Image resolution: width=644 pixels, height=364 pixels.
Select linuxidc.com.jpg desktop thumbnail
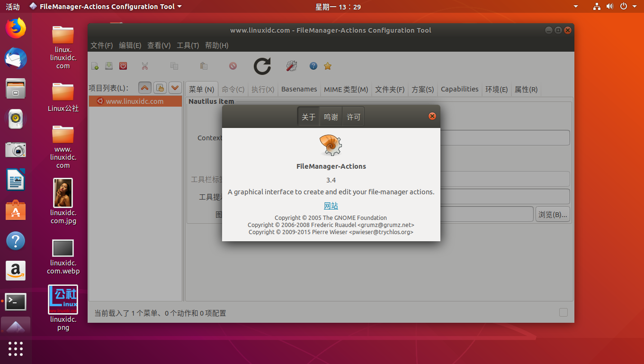[63, 193]
